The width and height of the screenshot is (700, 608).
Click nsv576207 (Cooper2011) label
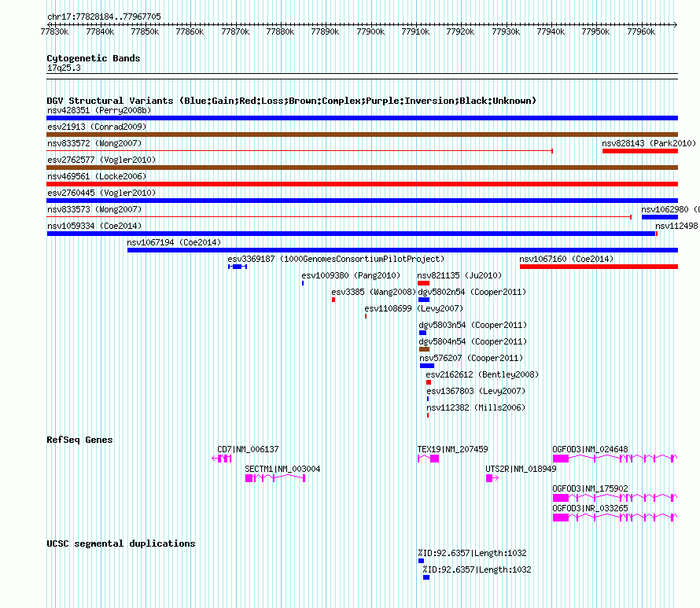coord(471,358)
